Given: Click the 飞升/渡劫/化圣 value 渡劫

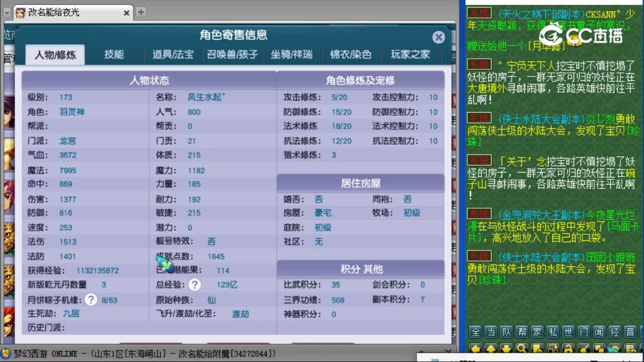Looking at the screenshot, I should 240,314.
